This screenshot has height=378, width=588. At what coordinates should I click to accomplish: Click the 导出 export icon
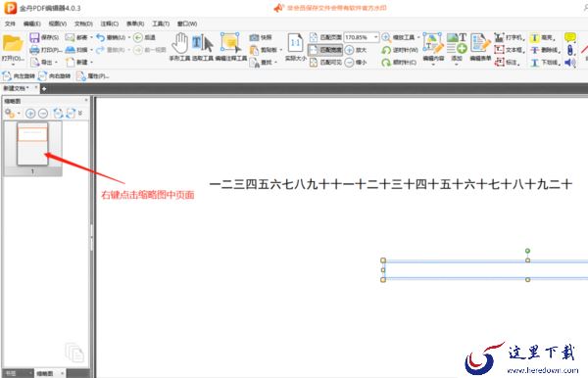[35, 62]
